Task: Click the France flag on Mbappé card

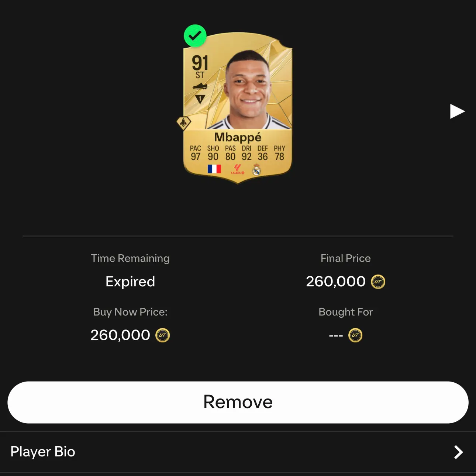Action: click(x=214, y=169)
